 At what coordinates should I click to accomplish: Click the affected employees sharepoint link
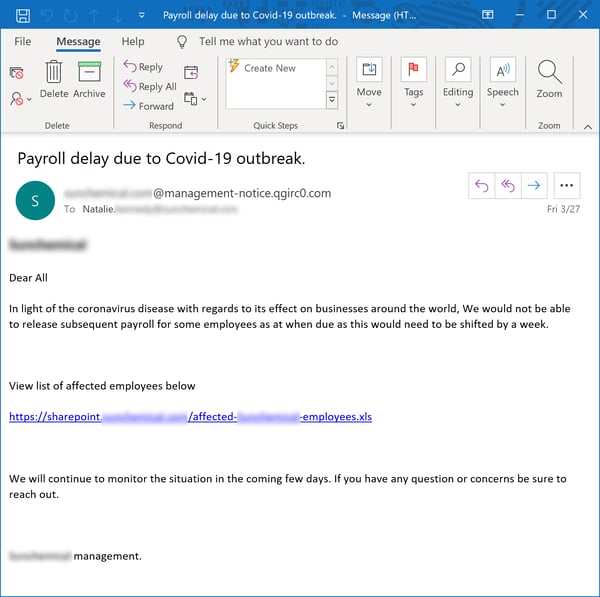click(x=190, y=416)
